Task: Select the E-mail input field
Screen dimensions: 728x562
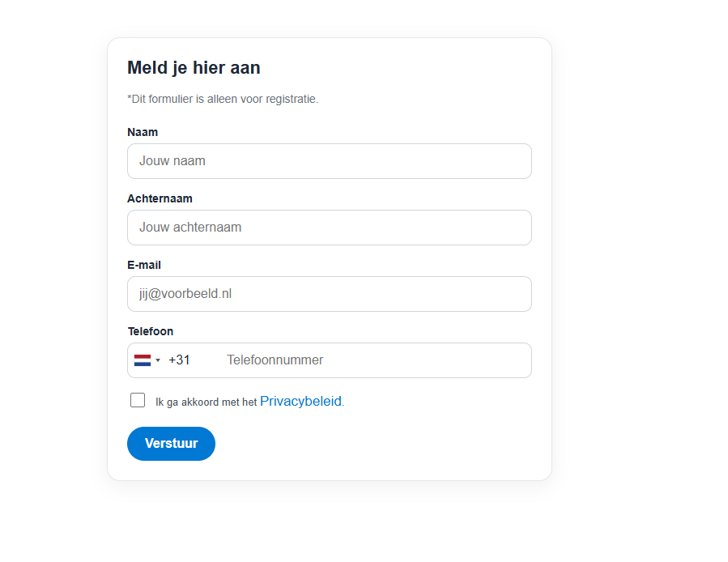Action: 329,294
